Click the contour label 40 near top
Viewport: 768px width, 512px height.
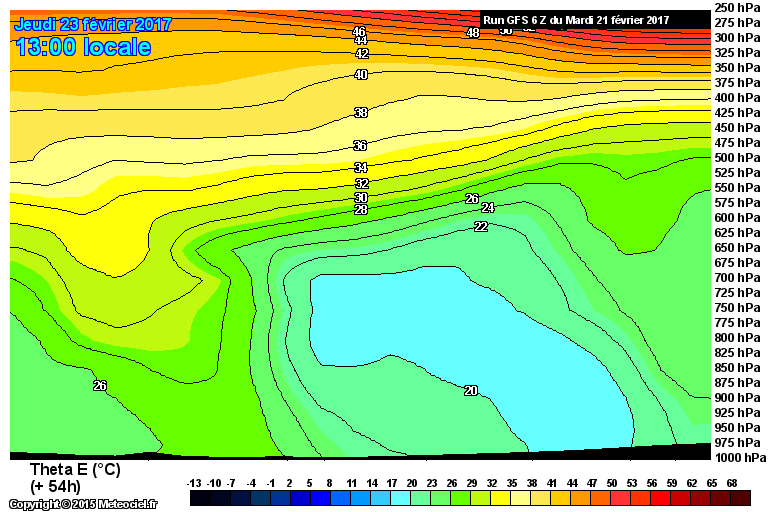click(x=361, y=74)
